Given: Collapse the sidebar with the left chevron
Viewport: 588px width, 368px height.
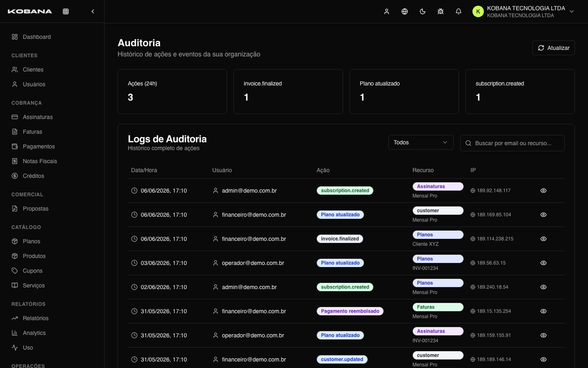Looking at the screenshot, I should tap(93, 11).
